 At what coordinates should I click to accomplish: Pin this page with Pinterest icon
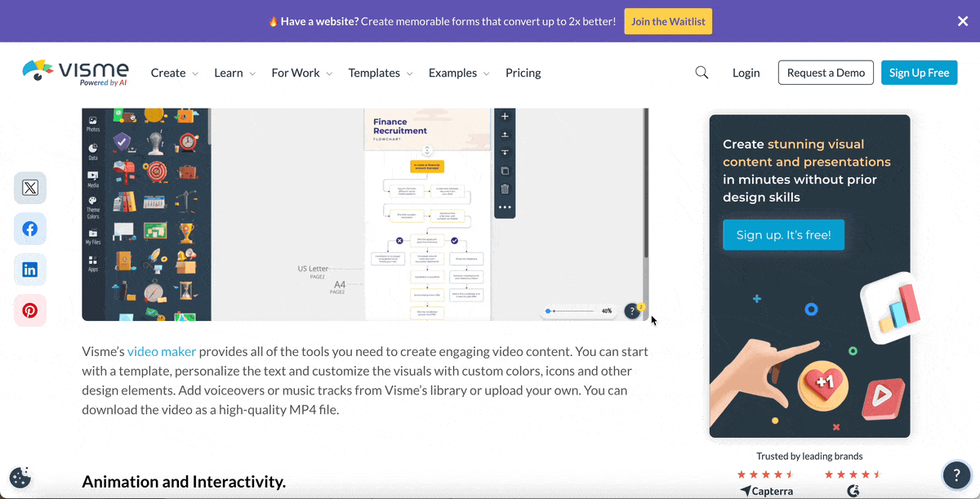coord(30,310)
